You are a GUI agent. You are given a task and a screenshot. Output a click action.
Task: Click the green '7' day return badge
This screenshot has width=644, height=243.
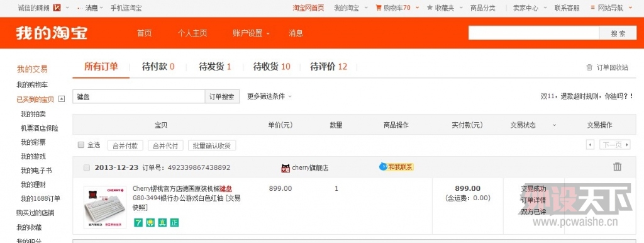click(x=138, y=222)
